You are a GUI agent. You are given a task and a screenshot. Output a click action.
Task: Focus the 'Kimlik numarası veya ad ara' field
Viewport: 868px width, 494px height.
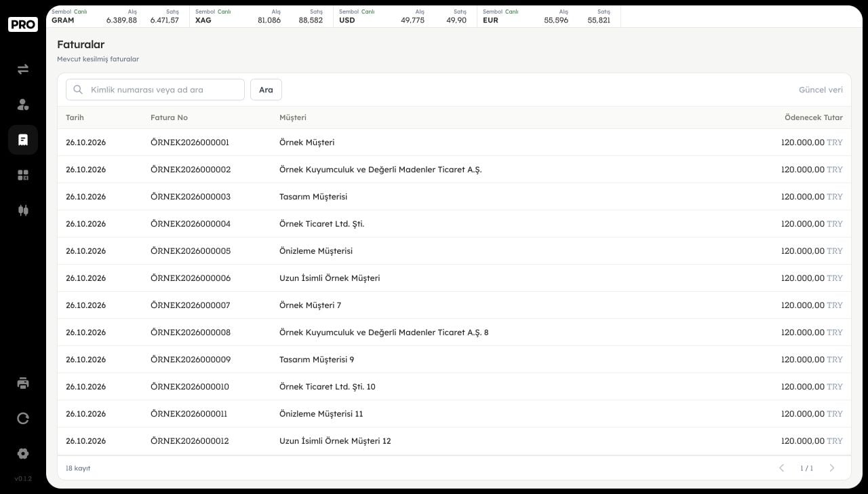pos(155,90)
